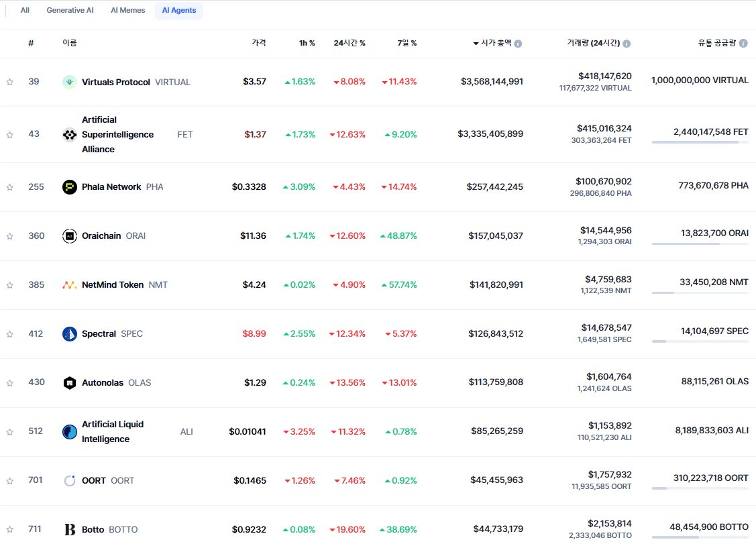Viewport: 756px width, 544px height.
Task: Click the Virtuals Protocol coin logo
Action: click(x=70, y=82)
